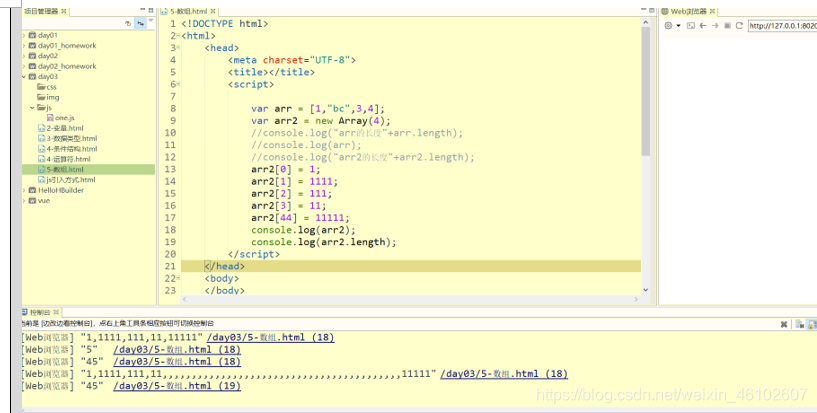Select the js folder icon

point(41,108)
